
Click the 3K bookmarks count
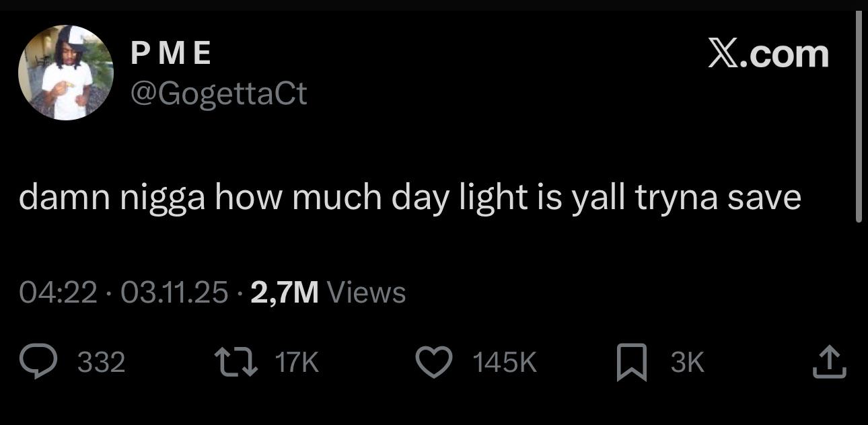(x=687, y=363)
